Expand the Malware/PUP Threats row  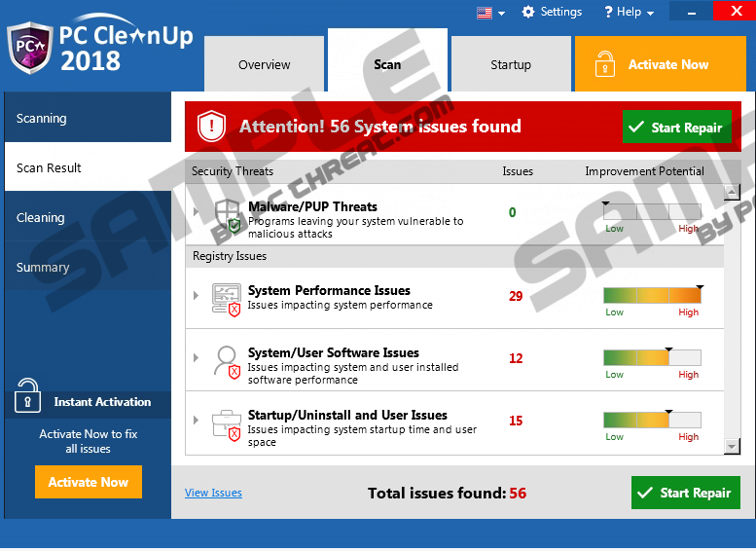(x=196, y=211)
